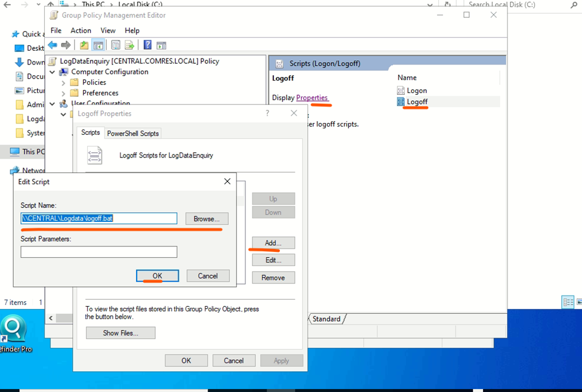The image size is (582, 392).
Task: Click the Browse... button
Action: click(207, 219)
